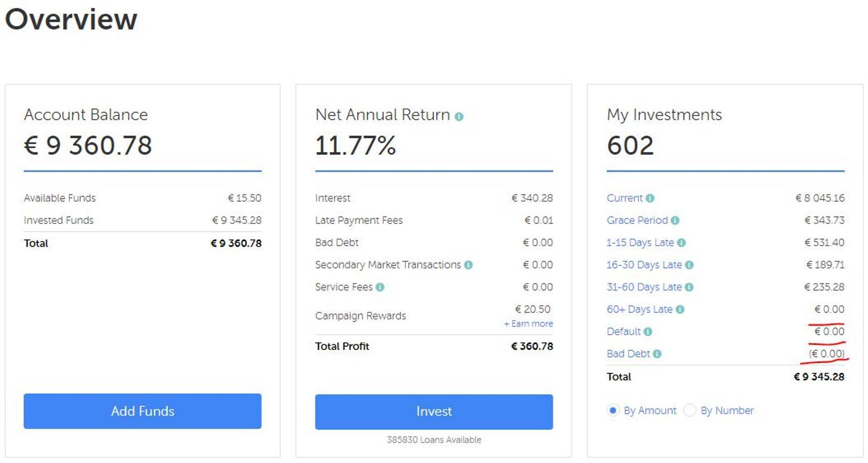
Task: Select the By Amount radio button
Action: click(x=613, y=411)
